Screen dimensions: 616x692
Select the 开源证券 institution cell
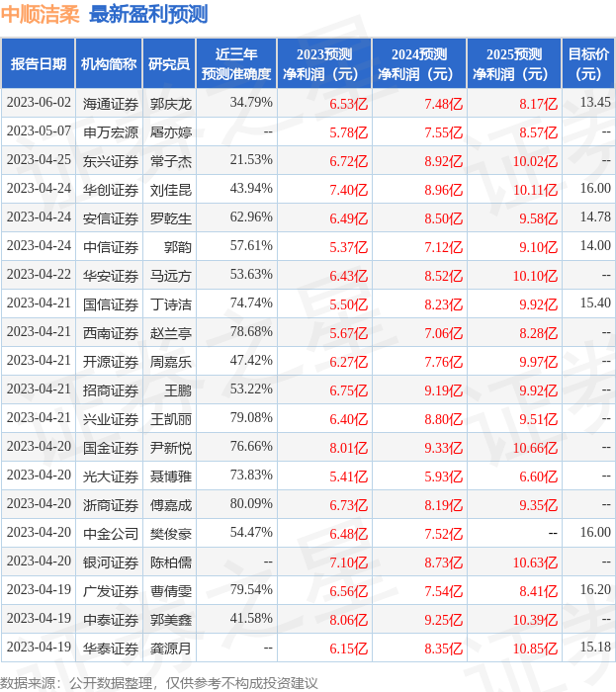coord(111,363)
